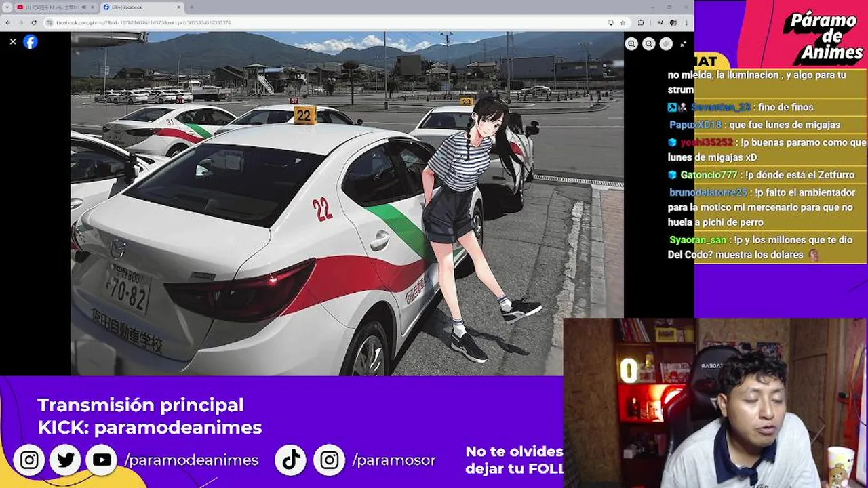Click the anime girl taxi photo
868x488 pixels.
(347, 203)
